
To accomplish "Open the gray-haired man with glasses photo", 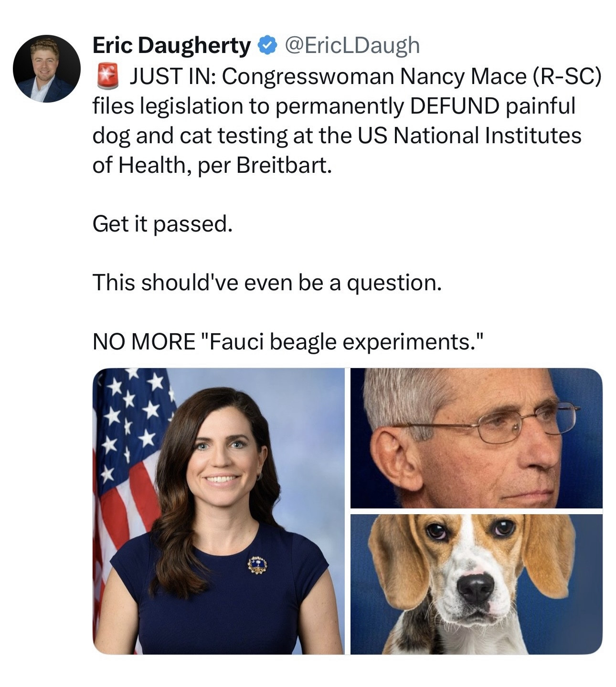I will click(476, 438).
